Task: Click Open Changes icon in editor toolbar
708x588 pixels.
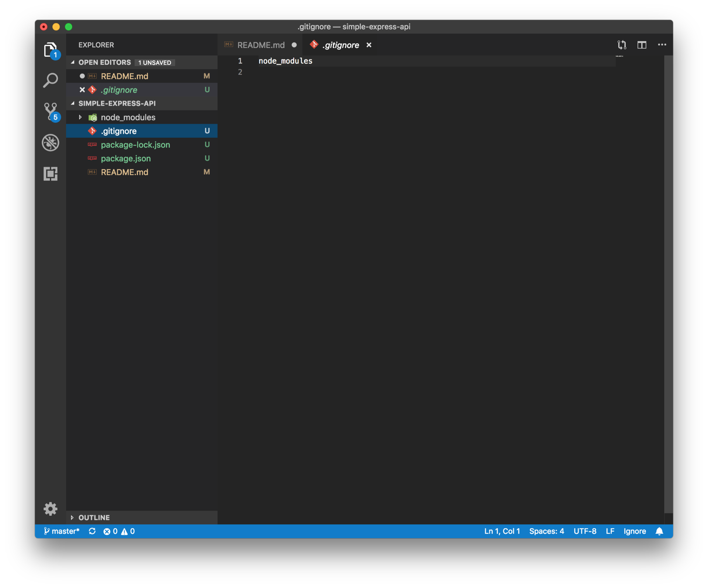Action: coord(622,45)
